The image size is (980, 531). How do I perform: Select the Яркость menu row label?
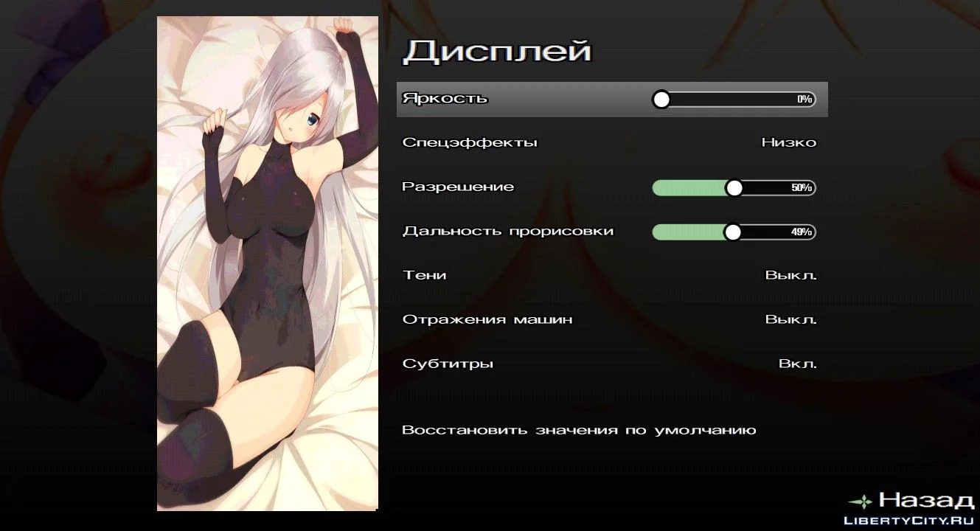(x=445, y=99)
